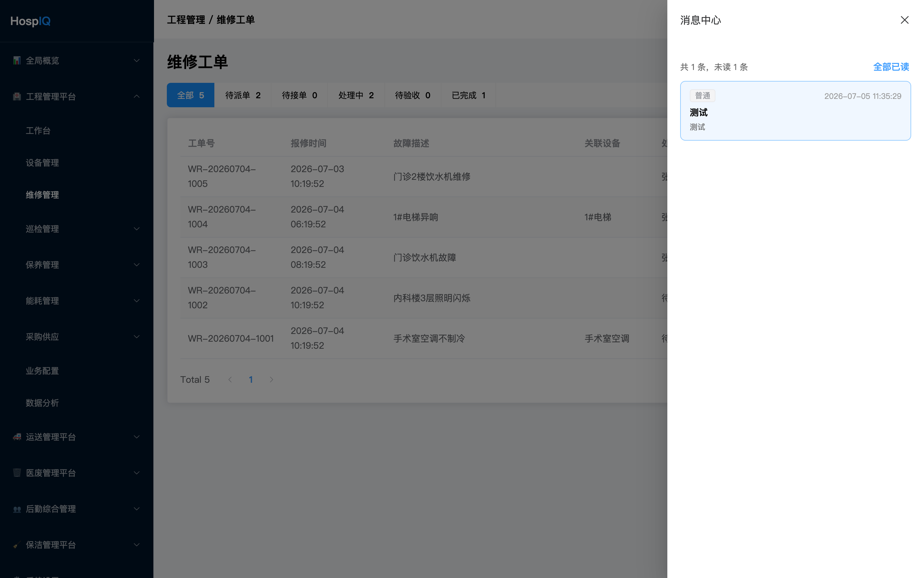Expand the 保洁管理平台 chevron

[x=136, y=544]
